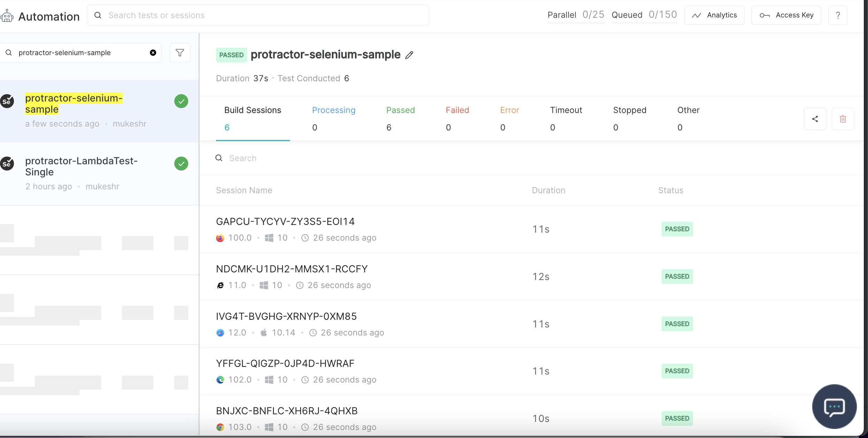Image resolution: width=868 pixels, height=438 pixels.
Task: Click the red delete trash icon
Action: point(843,119)
